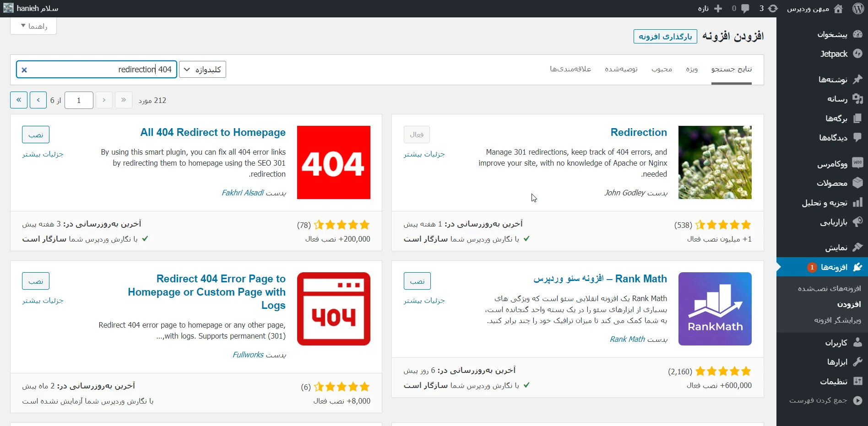868x426 pixels.
Task: Open the ابزارها wrench icon
Action: 857,362
